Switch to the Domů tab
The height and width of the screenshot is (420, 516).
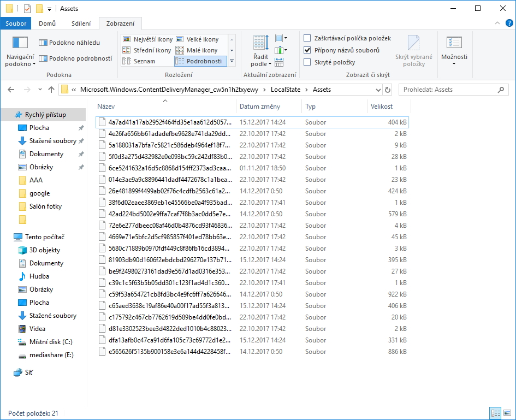[47, 23]
